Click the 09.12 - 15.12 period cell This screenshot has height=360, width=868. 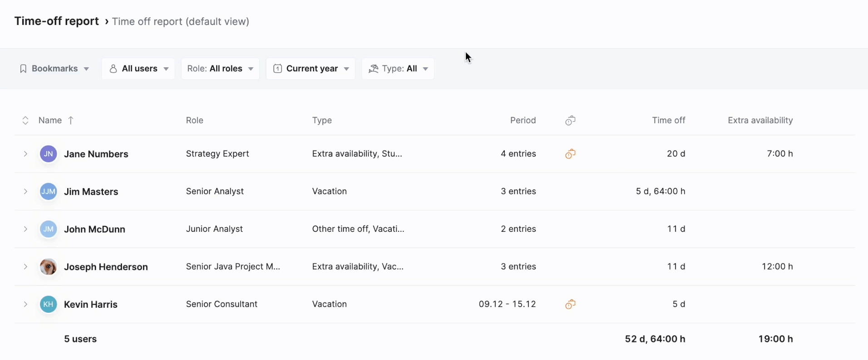pos(508,304)
